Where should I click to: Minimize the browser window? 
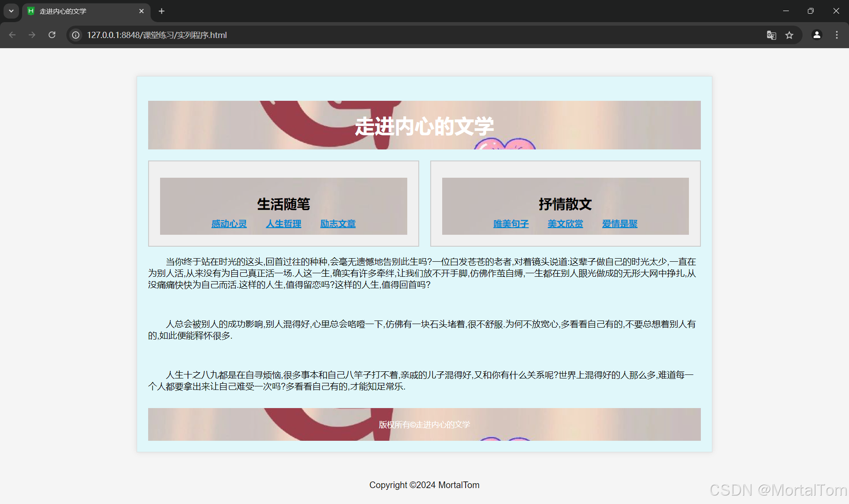(786, 11)
